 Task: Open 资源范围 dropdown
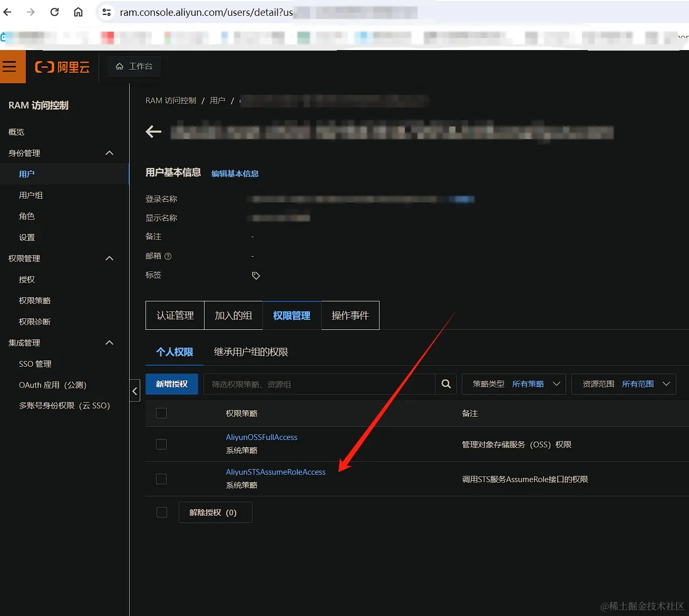[x=624, y=384]
